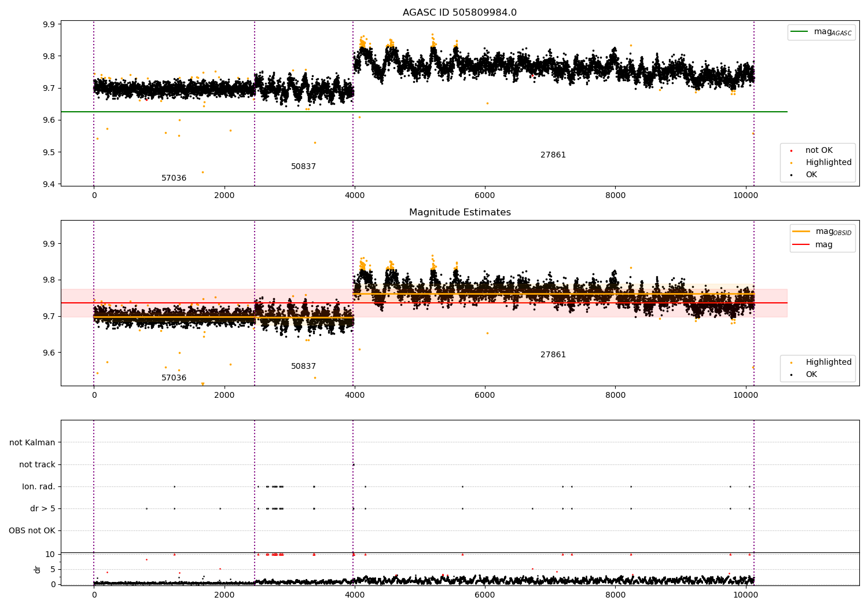868x608 pixels.
Task: Click the 9.5 tick label on top plot
Action: tap(49, 152)
